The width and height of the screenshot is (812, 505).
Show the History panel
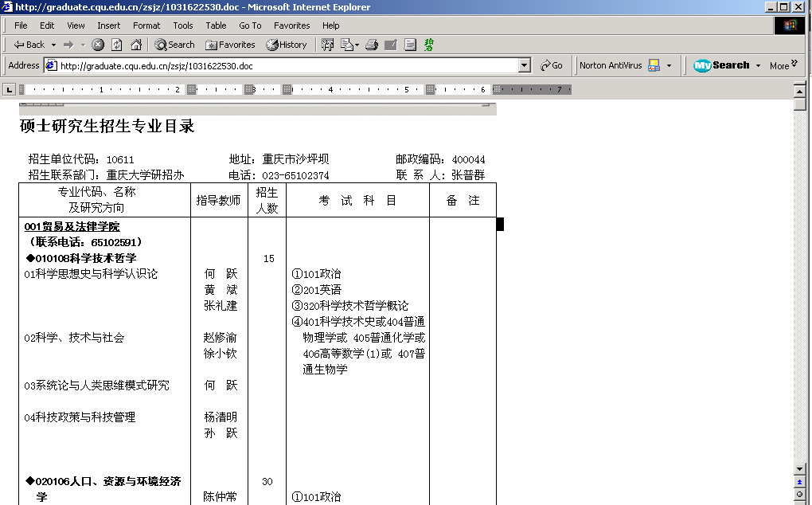point(287,45)
